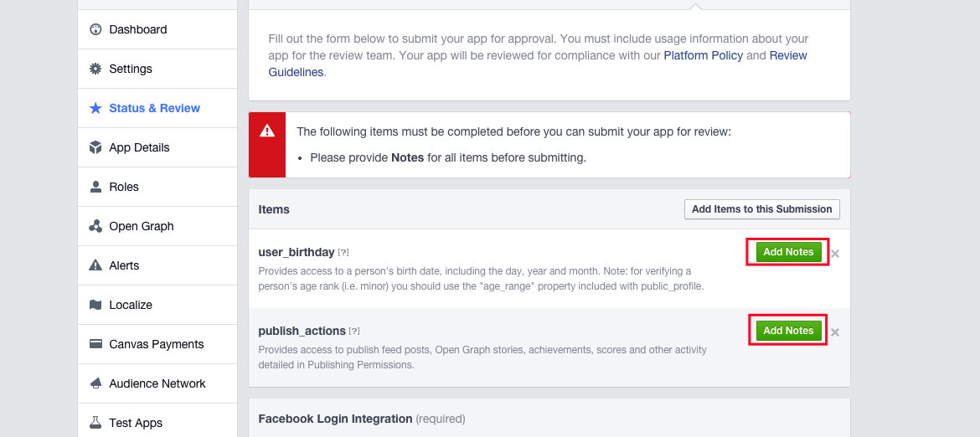Click the Audience Network megaphone icon

[95, 383]
